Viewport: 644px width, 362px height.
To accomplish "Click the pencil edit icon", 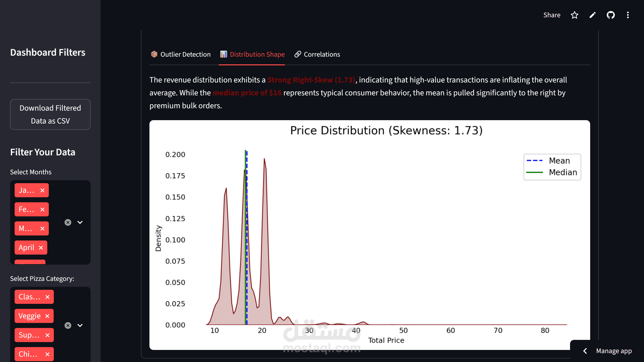I will coord(592,15).
